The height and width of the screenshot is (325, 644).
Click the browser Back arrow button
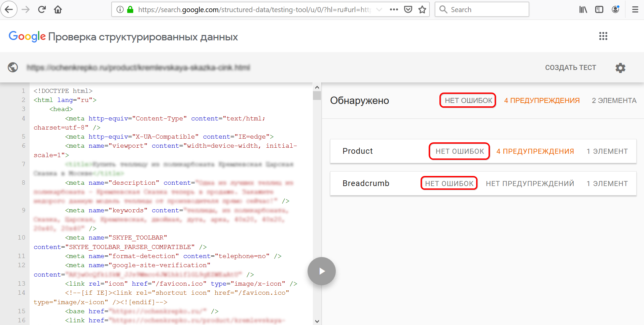pos(9,9)
